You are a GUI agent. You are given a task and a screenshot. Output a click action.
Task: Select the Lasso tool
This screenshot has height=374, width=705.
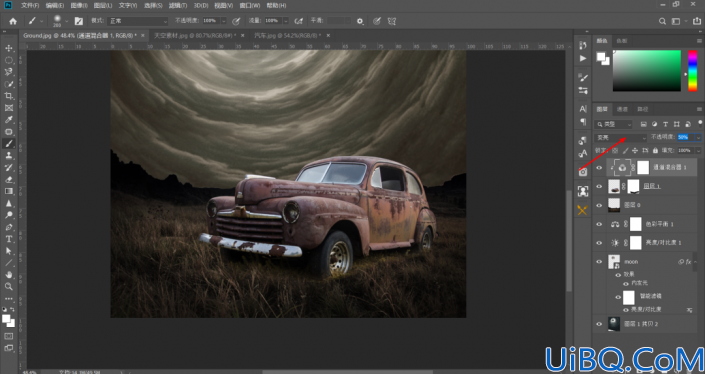tap(9, 72)
